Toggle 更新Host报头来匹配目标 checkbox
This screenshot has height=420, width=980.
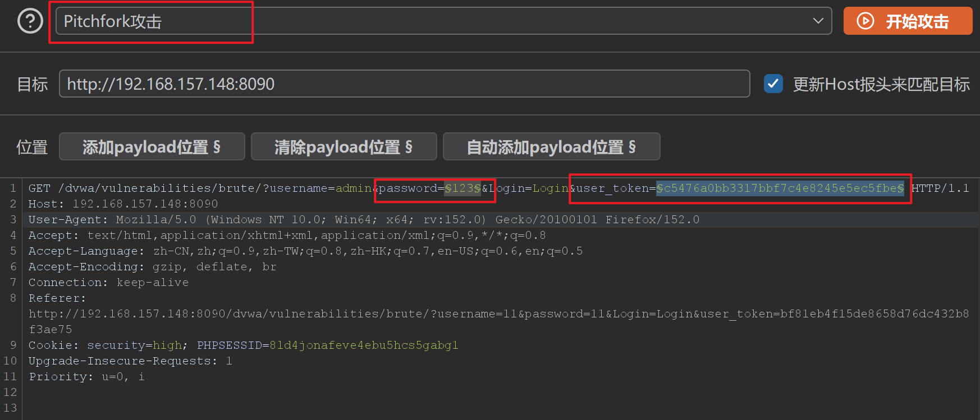tap(773, 84)
